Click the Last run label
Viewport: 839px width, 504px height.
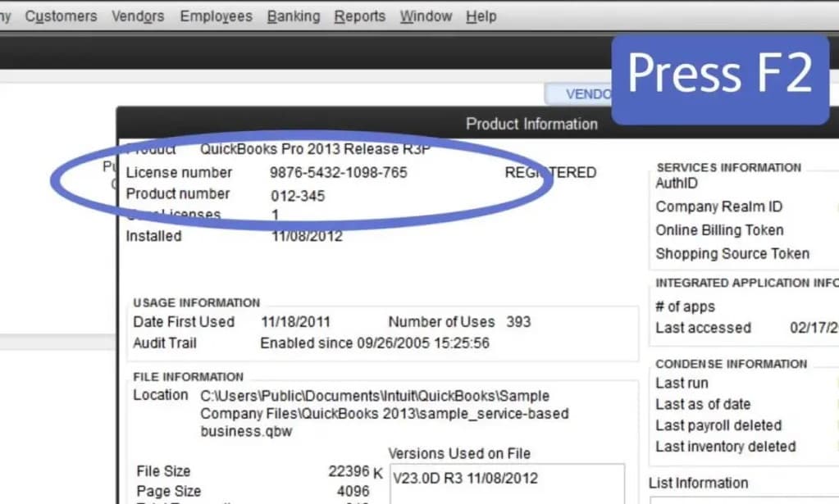click(682, 384)
